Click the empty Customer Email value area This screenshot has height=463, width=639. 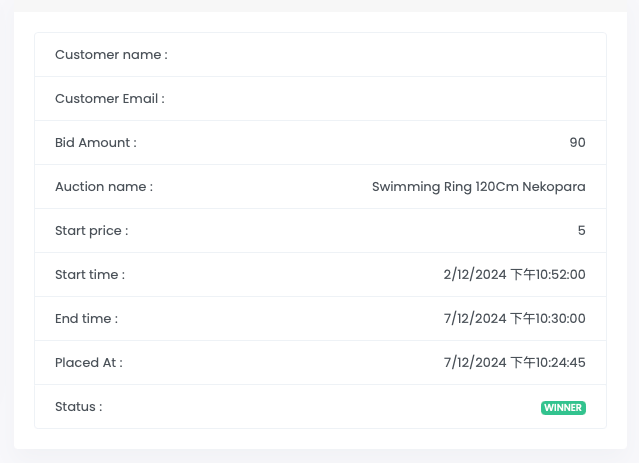[x=400, y=99]
